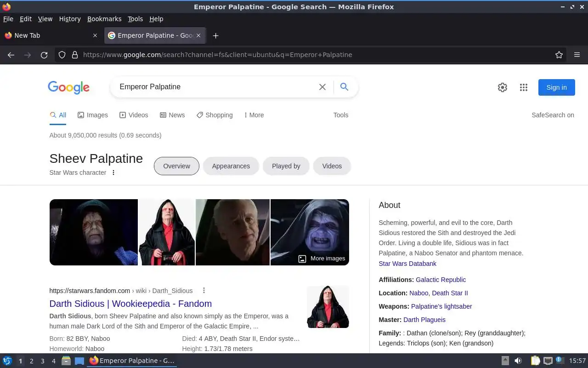Click the Google logo
The width and height of the screenshot is (588, 368).
pyautogui.click(x=69, y=87)
